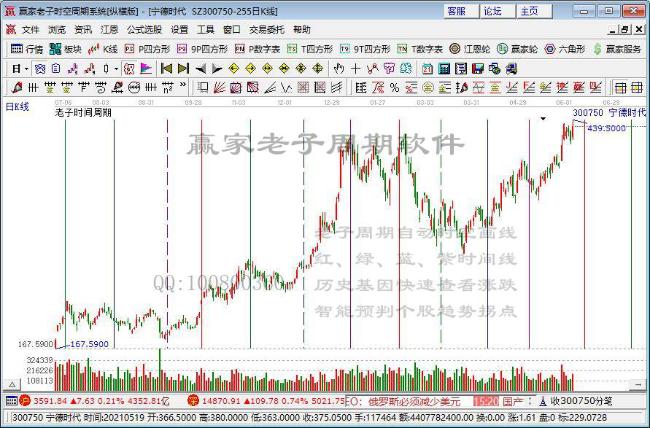Switch to the K线 chart view
The width and height of the screenshot is (650, 428).
[105, 48]
